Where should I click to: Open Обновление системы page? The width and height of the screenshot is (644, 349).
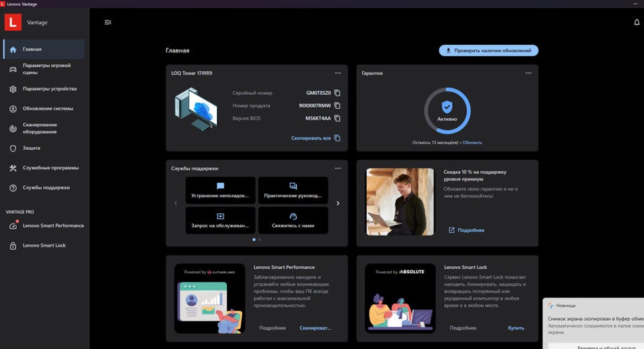click(44, 109)
